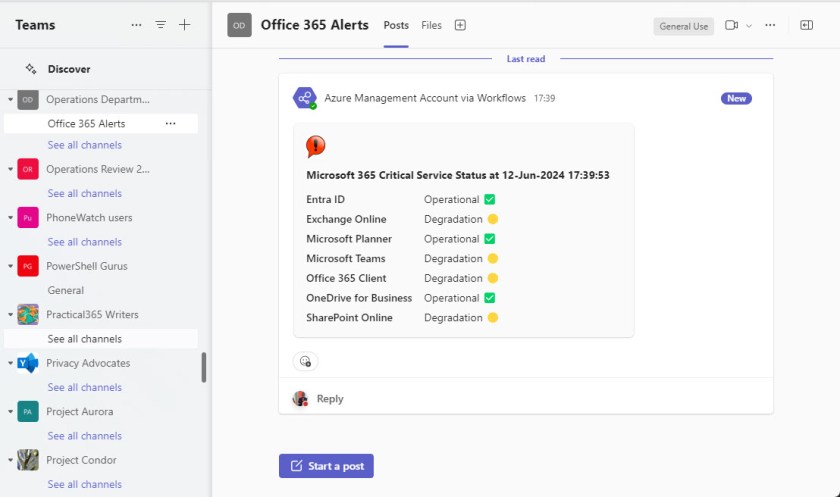Click the Start a post button
The width and height of the screenshot is (840, 497).
pyautogui.click(x=326, y=466)
